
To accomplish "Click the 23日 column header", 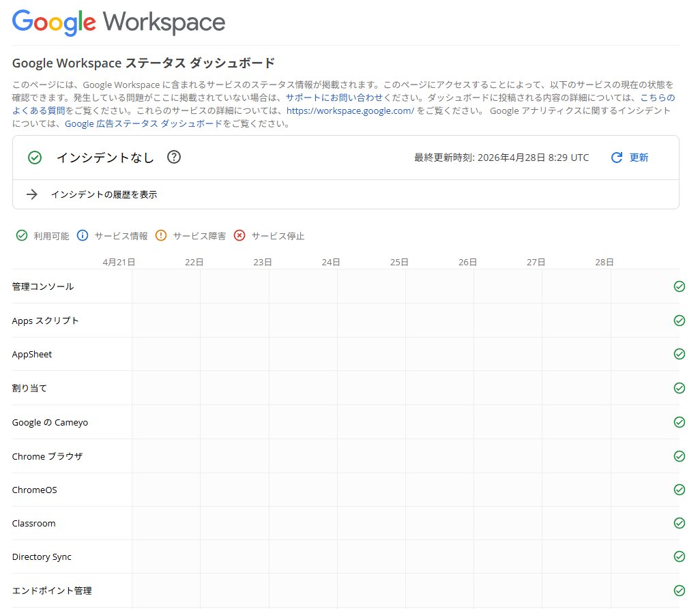I will (x=263, y=262).
